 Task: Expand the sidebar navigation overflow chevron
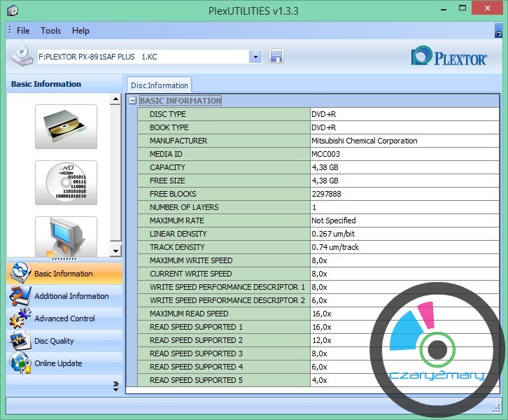115,385
